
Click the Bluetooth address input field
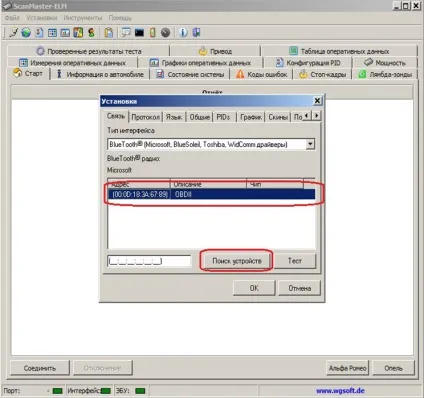pyautogui.click(x=149, y=261)
